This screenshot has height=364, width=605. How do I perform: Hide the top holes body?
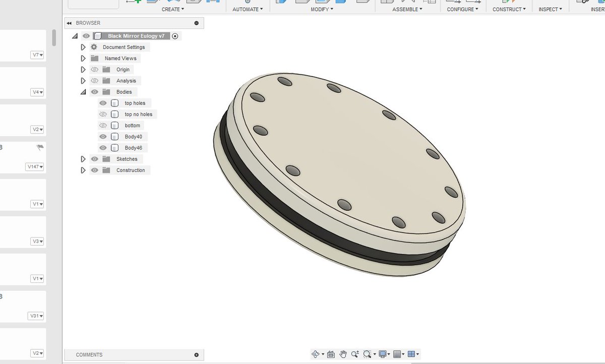point(103,103)
